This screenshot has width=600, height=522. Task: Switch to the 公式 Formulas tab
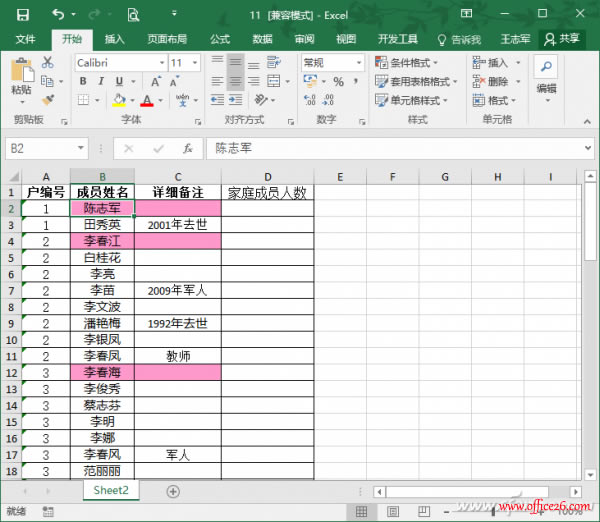coord(220,39)
